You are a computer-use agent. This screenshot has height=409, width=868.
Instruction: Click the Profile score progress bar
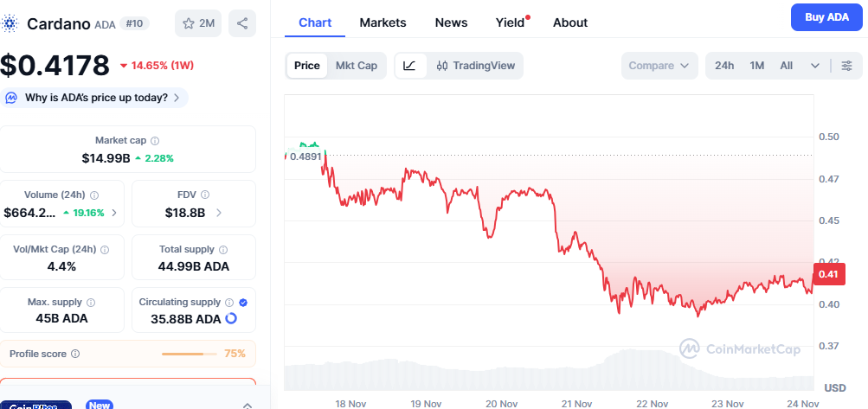pyautogui.click(x=189, y=354)
